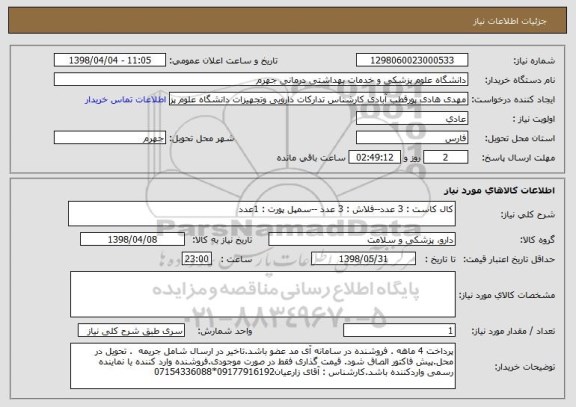576x407 pixels.
Task: Click the label شماره نیاز
Action: point(534,61)
